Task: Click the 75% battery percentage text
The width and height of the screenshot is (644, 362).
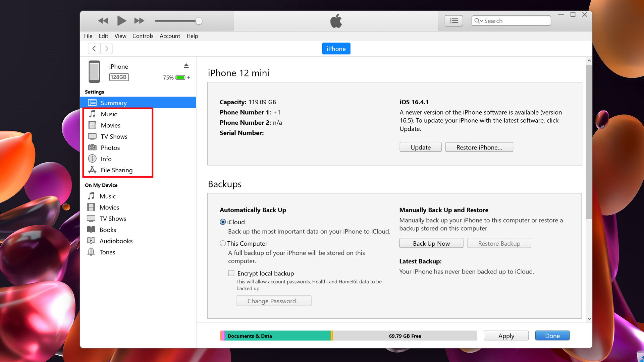Action: coord(168,77)
